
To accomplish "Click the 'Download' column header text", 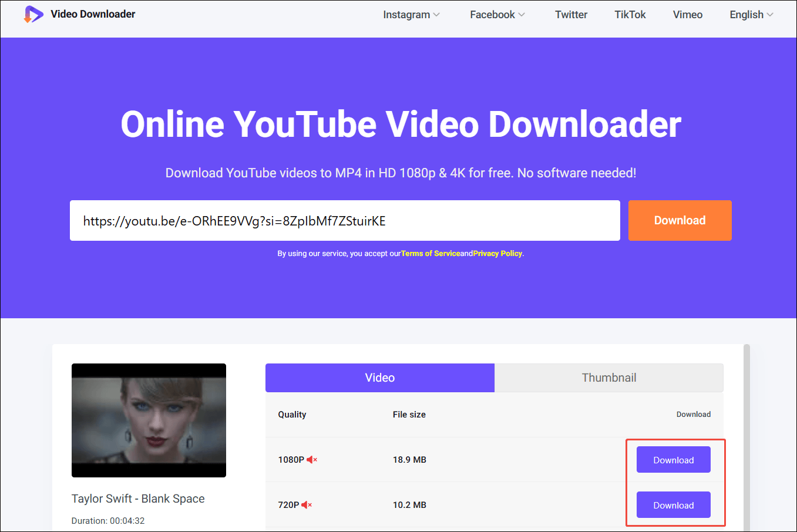I will click(x=694, y=415).
